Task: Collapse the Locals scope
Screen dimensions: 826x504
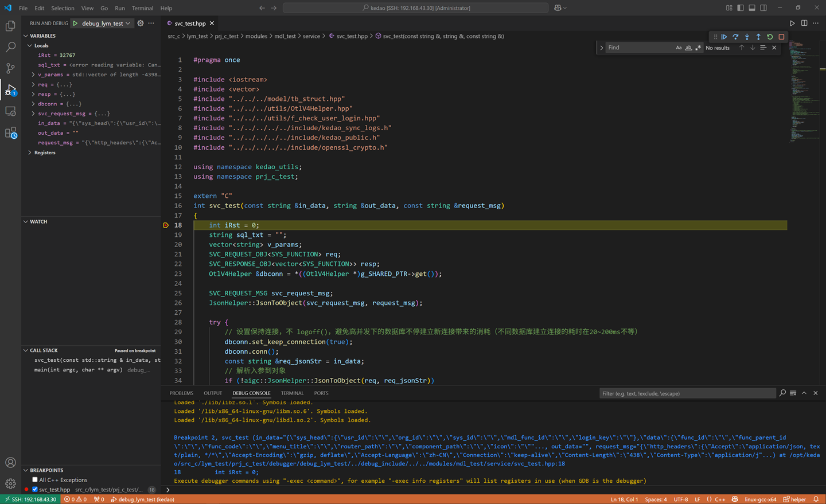Action: [30, 45]
